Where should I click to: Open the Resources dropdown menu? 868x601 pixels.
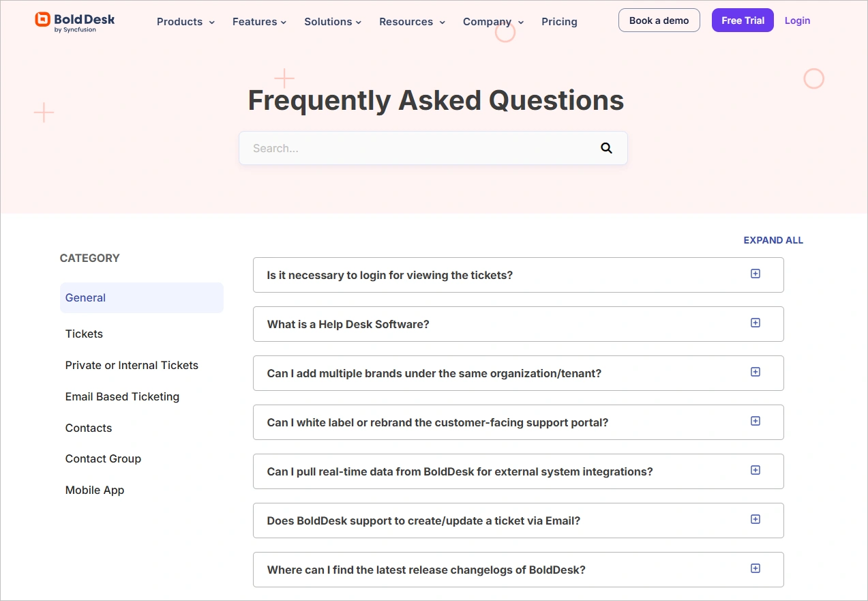(412, 22)
